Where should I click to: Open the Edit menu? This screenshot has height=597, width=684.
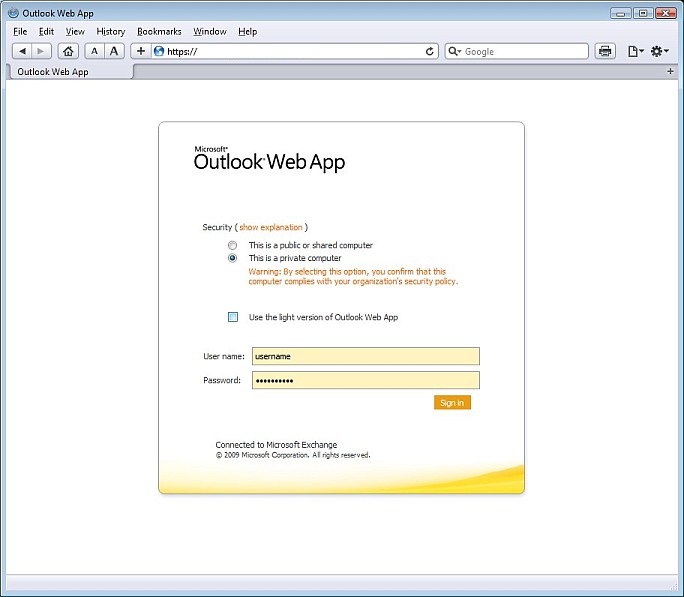click(46, 31)
